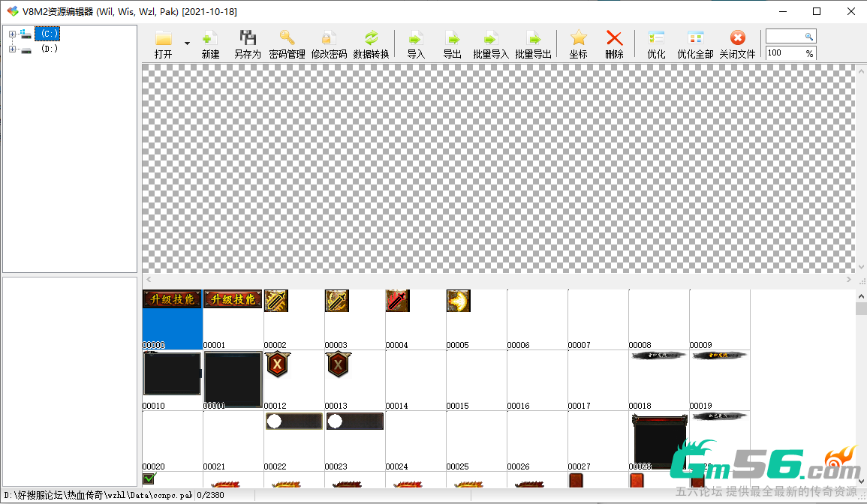Click the 删除 red X delete icon
Image resolution: width=867 pixels, height=504 pixels.
click(x=614, y=37)
